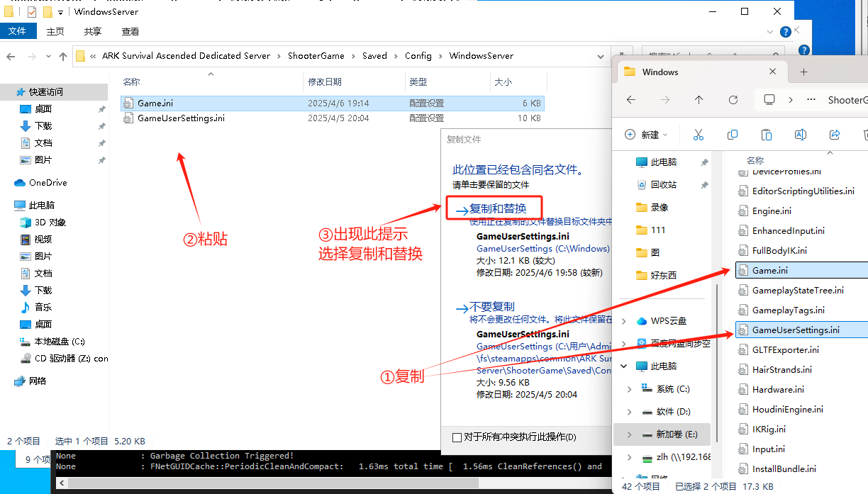Check 对于所有冲突执行此操作 checkbox
The image size is (868, 494).
(x=457, y=437)
